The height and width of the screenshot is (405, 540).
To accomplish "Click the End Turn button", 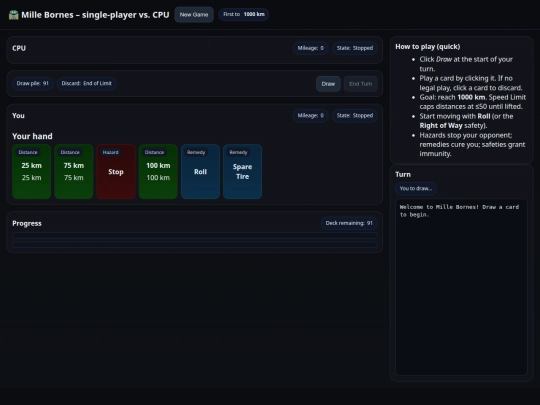I will coord(361,84).
